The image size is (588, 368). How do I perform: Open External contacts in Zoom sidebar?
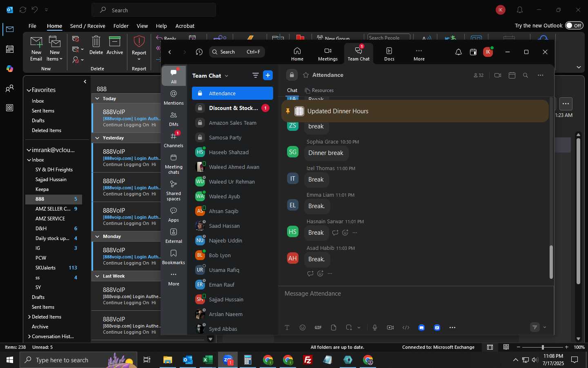(x=174, y=236)
